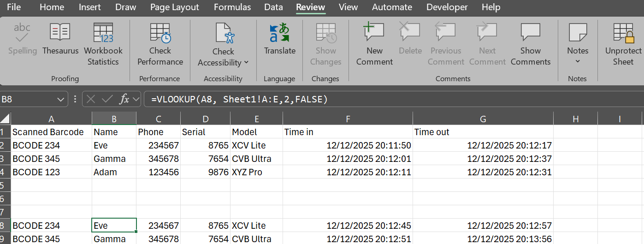Expand the Check Accessibility dropdown
The height and width of the screenshot is (244, 644).
pos(246,62)
